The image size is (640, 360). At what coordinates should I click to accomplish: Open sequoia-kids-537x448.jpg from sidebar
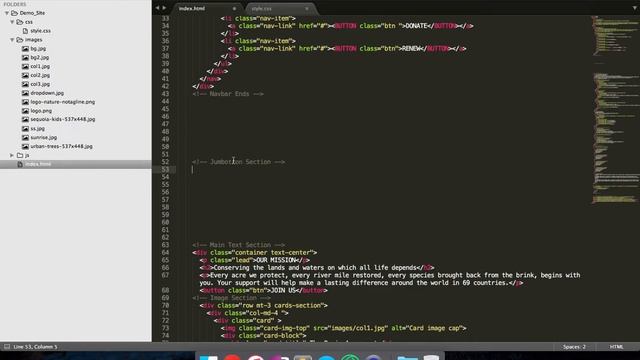(62, 120)
